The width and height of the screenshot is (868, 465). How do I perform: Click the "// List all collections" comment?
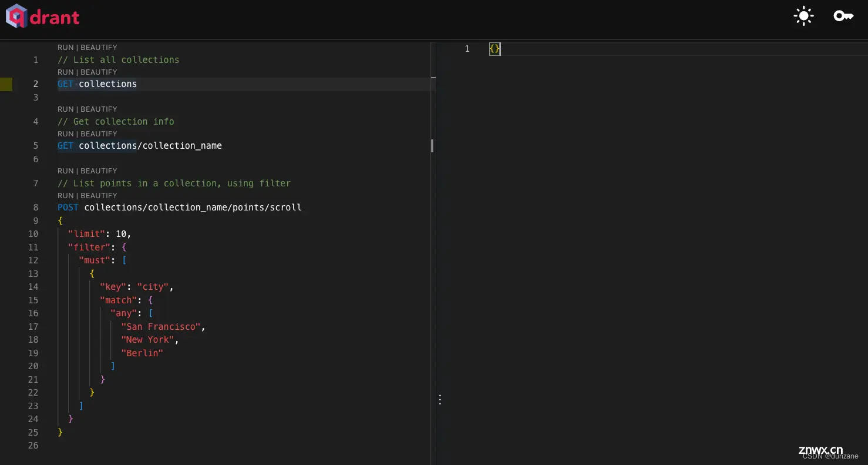(118, 60)
